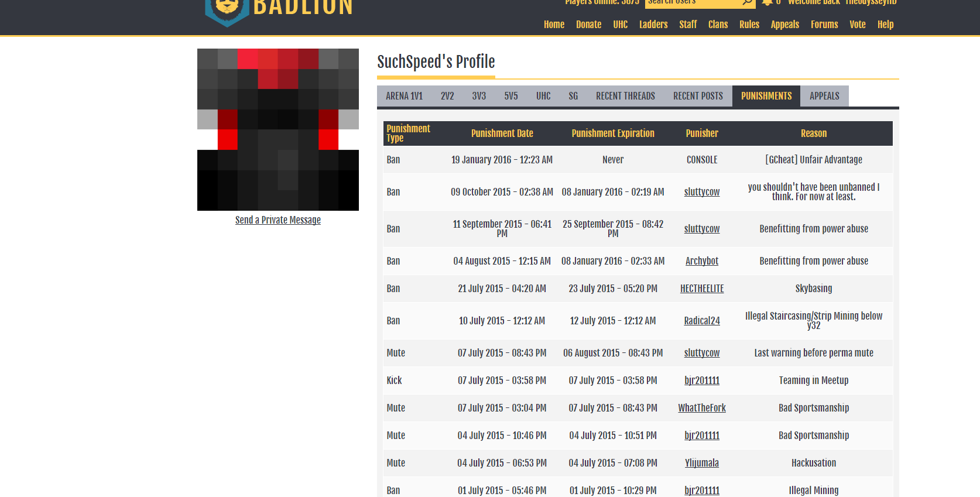This screenshot has height=497, width=980.
Task: Open the Home menu item
Action: (x=554, y=25)
